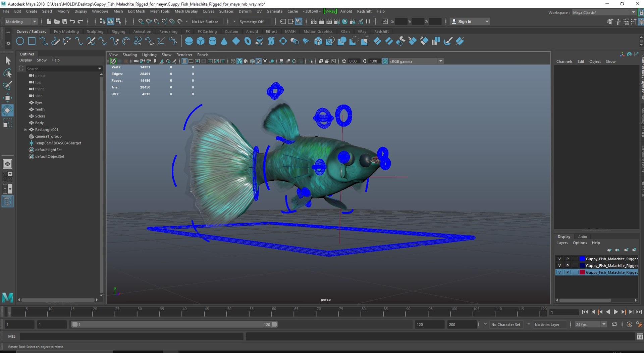Toggle playback P of second Guppy layer

568,266
